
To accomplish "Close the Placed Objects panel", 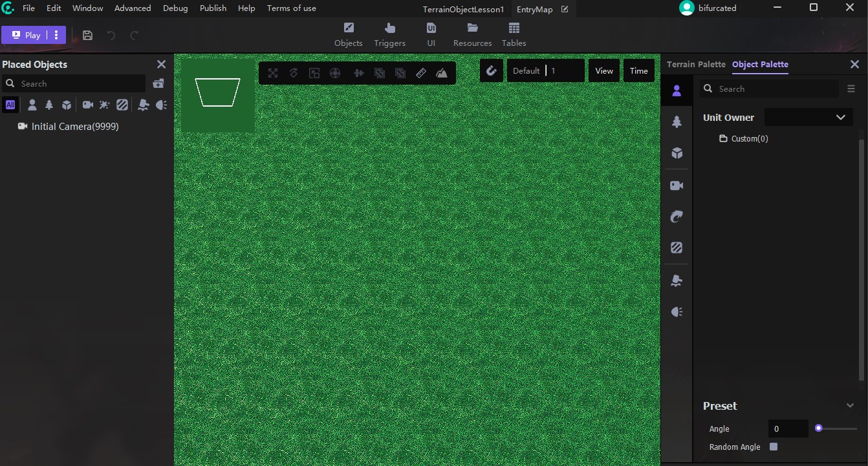I will pos(162,65).
